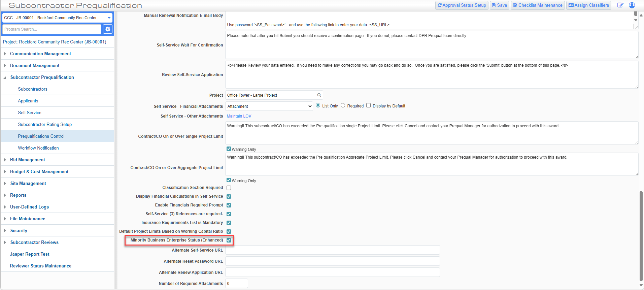Expand Security section
This screenshot has height=290, width=644.
coord(5,231)
